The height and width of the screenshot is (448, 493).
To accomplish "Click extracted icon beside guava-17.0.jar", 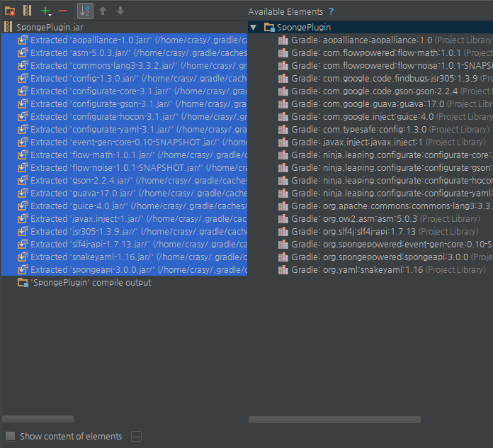I will [x=23, y=194].
